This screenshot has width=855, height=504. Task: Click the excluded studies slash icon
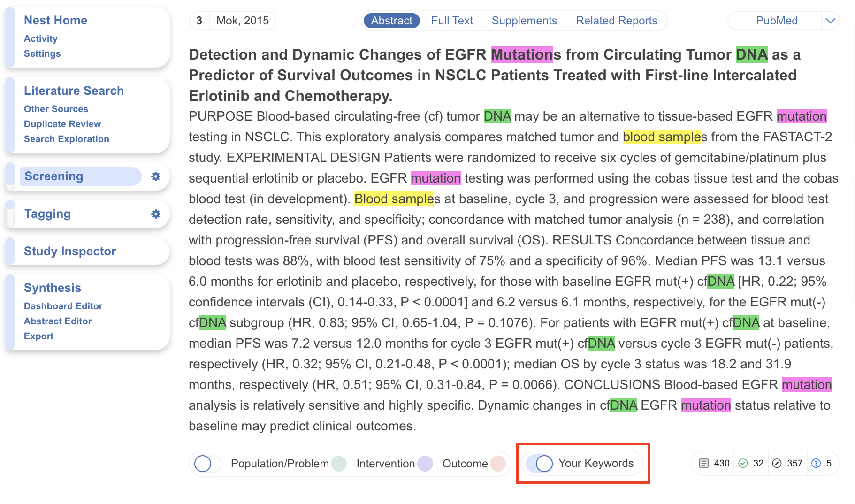coord(777,464)
